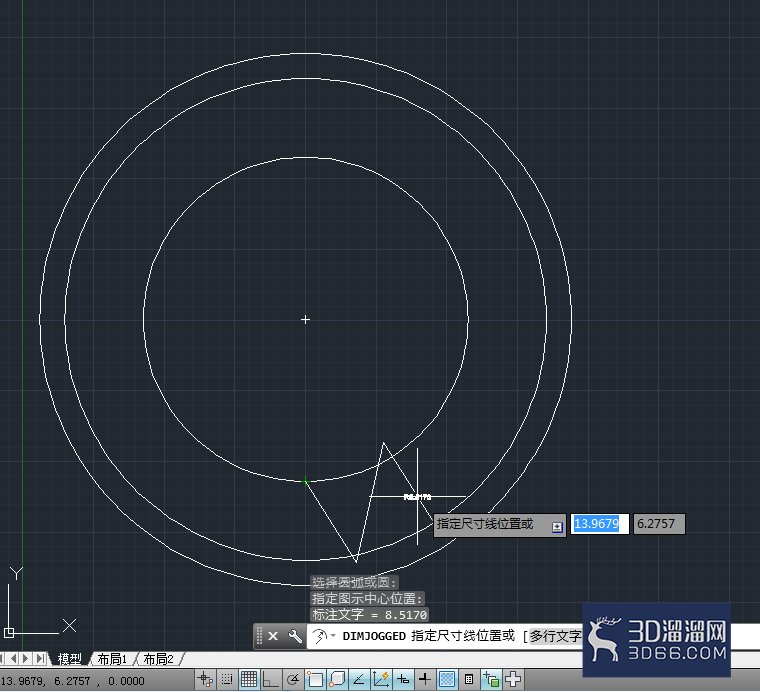The height and width of the screenshot is (692, 760).
Task: Toggle Grid Display in status bar
Action: point(249,679)
